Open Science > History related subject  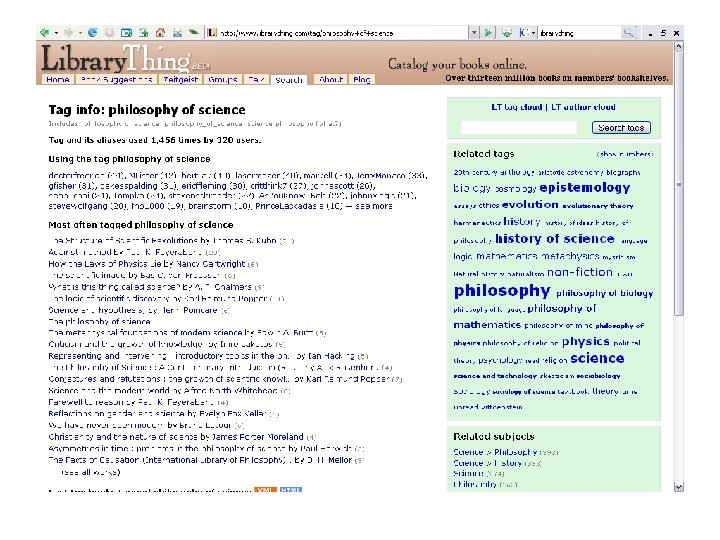pos(487,463)
